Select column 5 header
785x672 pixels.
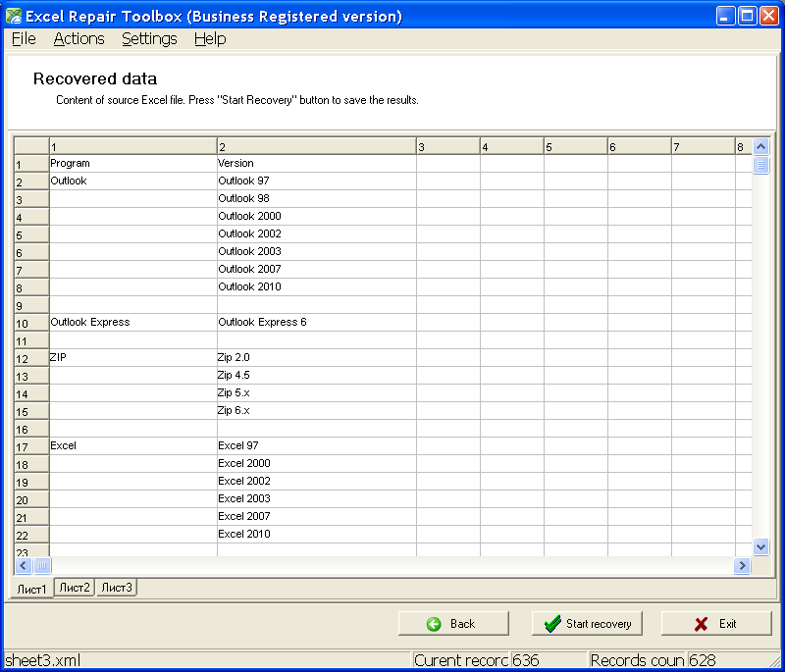coord(576,146)
